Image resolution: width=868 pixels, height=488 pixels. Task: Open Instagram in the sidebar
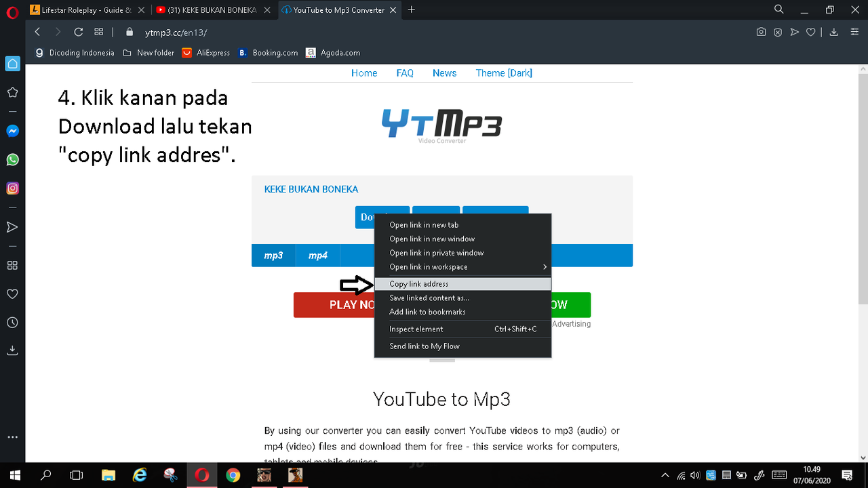click(12, 188)
